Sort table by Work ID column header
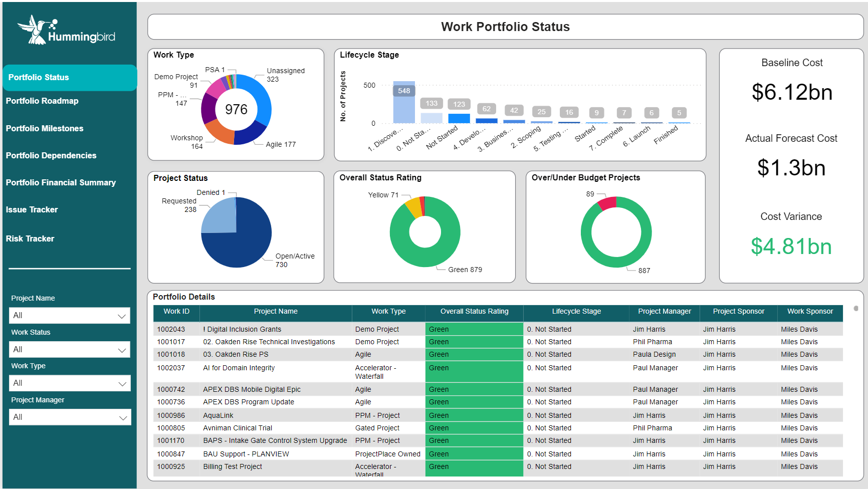Image resolution: width=868 pixels, height=489 pixels. pos(176,312)
